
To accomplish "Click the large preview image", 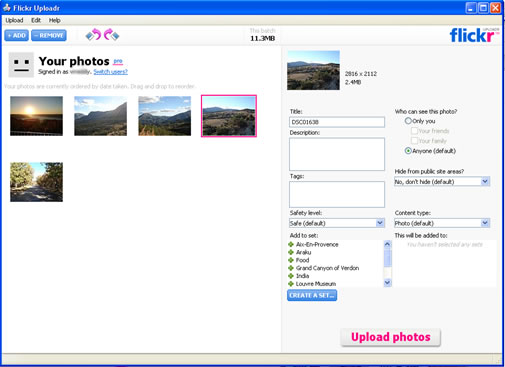I will (x=313, y=70).
